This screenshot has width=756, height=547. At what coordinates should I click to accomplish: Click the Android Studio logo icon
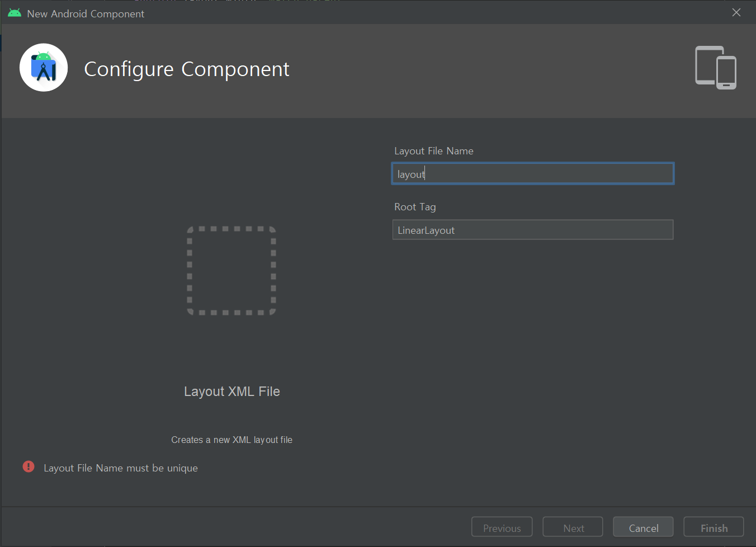pos(44,68)
